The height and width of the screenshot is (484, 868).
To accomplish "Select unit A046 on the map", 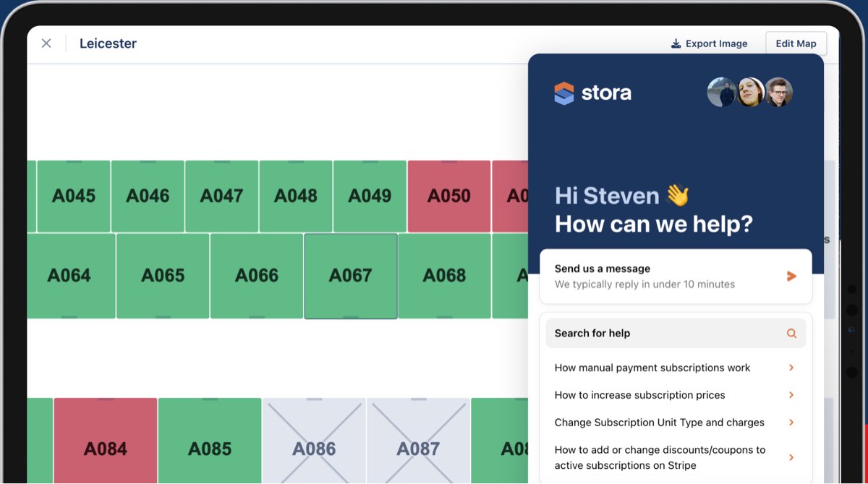I will [148, 196].
